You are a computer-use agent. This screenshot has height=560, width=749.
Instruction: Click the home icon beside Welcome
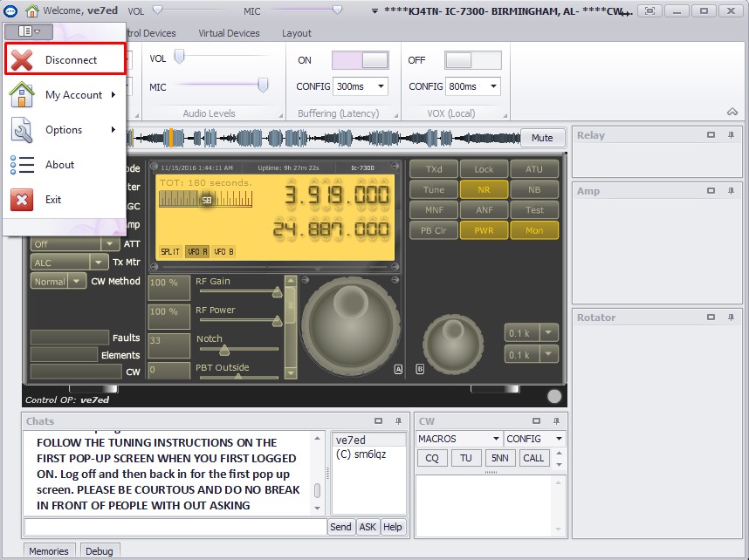pyautogui.click(x=32, y=10)
